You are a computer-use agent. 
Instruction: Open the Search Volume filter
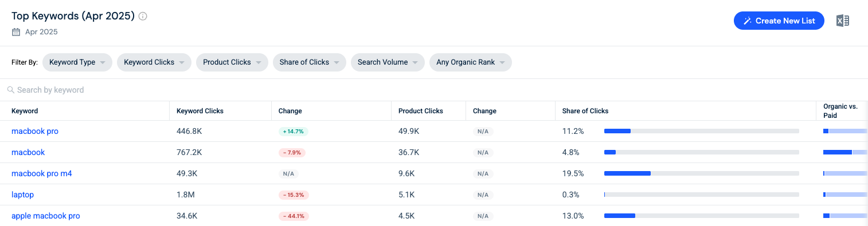click(388, 62)
